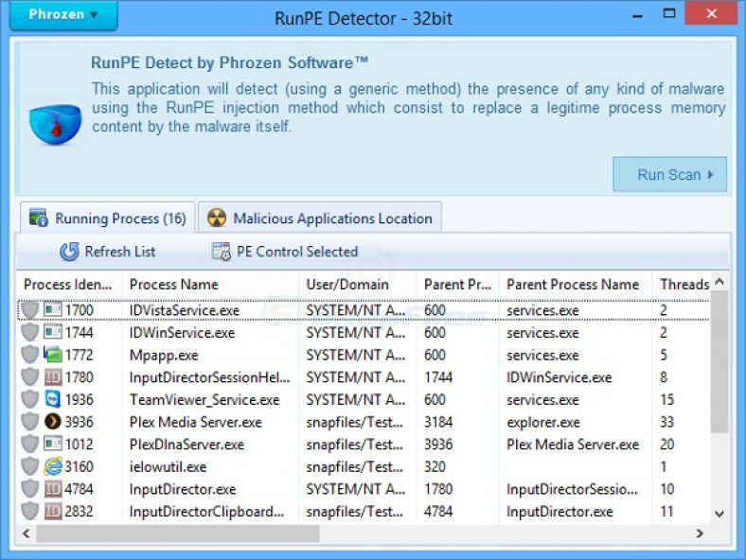Image resolution: width=746 pixels, height=560 pixels.
Task: Click horizontal scrollbar left arrow
Action: [27, 534]
